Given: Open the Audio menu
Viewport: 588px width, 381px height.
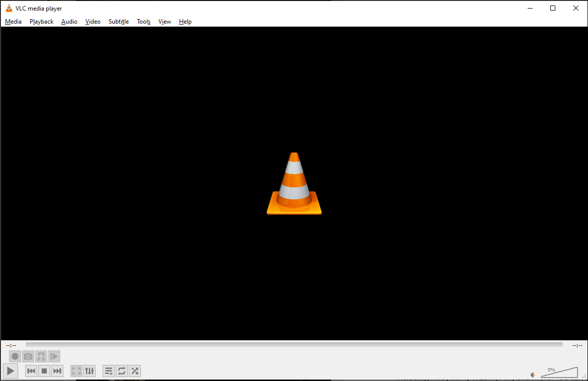Looking at the screenshot, I should pyautogui.click(x=69, y=22).
